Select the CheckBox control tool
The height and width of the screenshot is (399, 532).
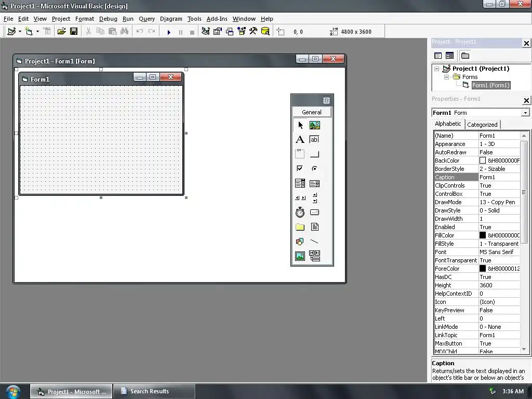pyautogui.click(x=300, y=169)
